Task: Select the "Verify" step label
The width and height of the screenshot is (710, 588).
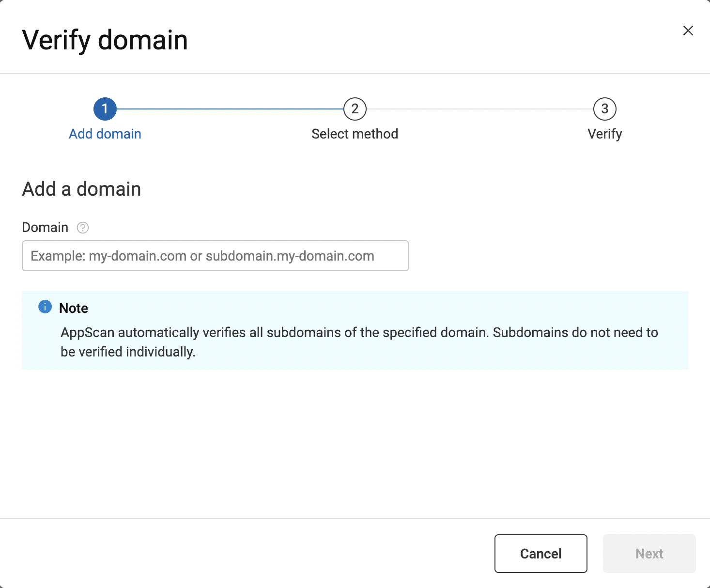Action: [604, 134]
